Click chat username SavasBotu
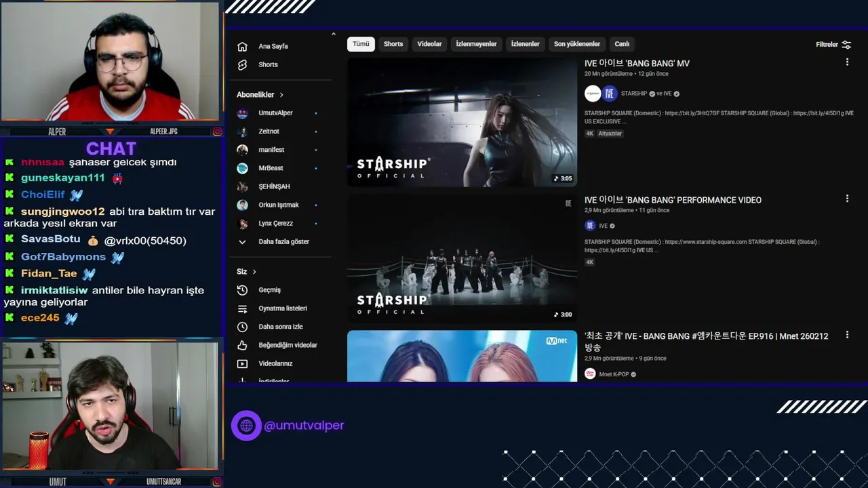This screenshot has height=488, width=868. (x=50, y=239)
